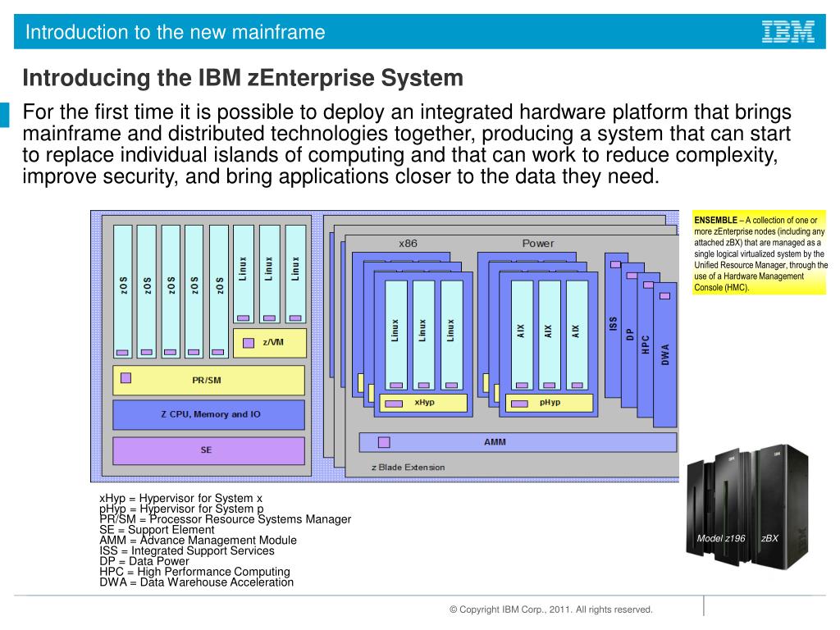This screenshot has width=840, height=630.
Task: Click the legend line 'PR/SM = Processor Resource Systems Manager'
Action: point(226,519)
